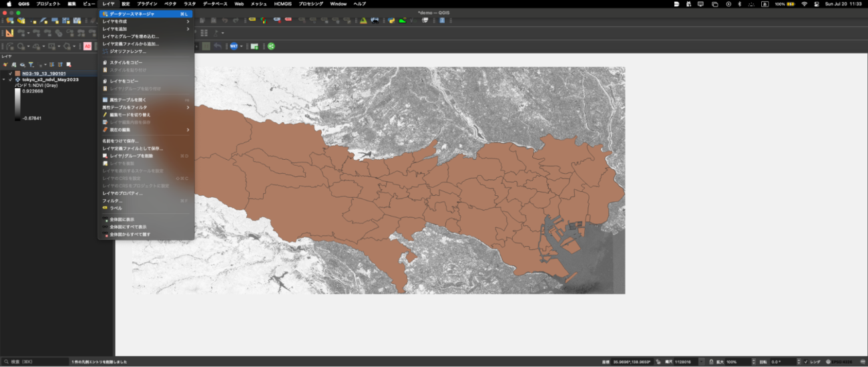Choose レイヤのプロパティ... menu entry
Screen dimensions: 868x367
pos(122,193)
